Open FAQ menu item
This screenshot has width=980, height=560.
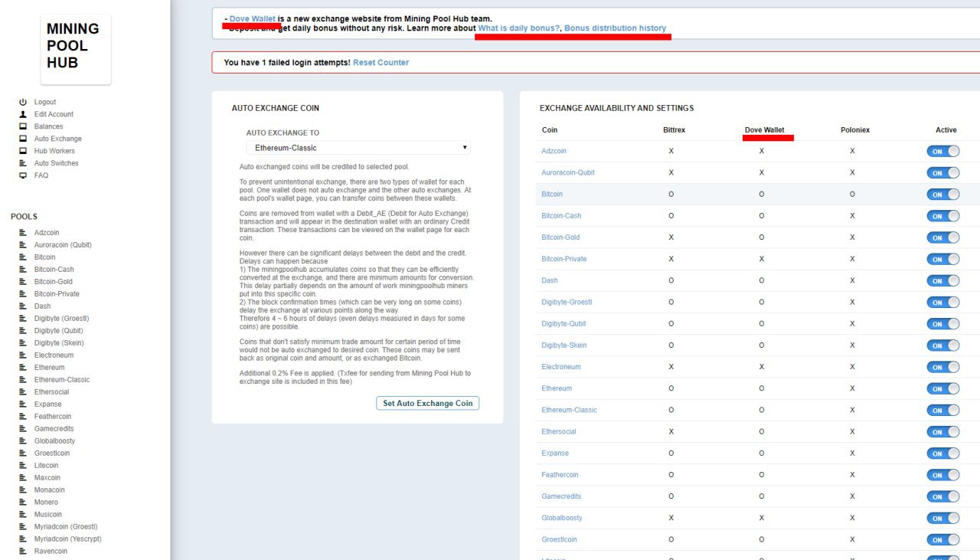[41, 175]
